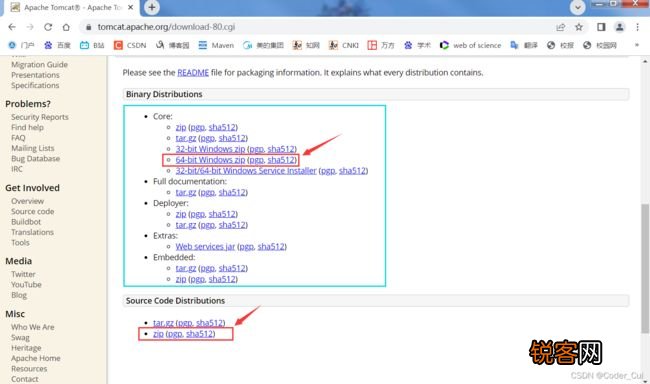Click the tomcat.apache.org address bar
The image size is (650, 384).
315,27
